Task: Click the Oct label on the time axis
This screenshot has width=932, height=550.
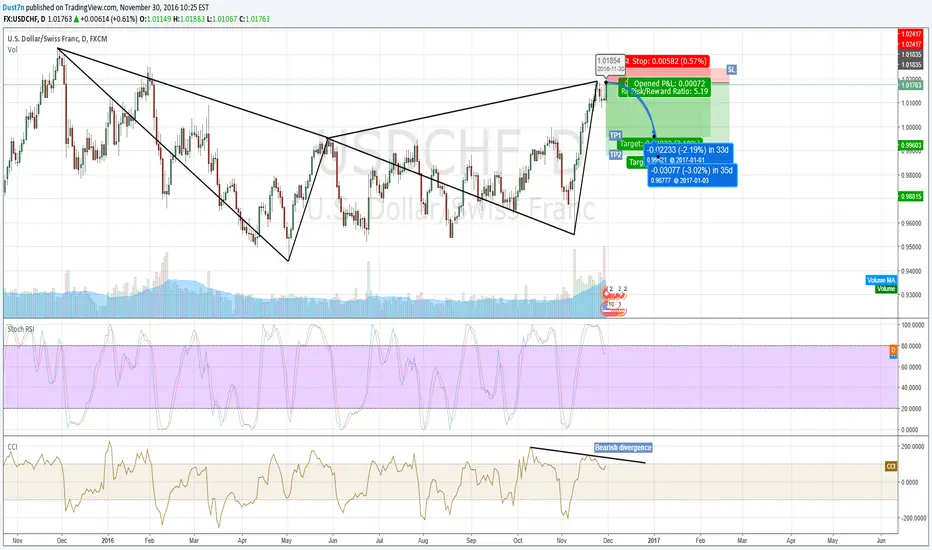Action: [518, 540]
